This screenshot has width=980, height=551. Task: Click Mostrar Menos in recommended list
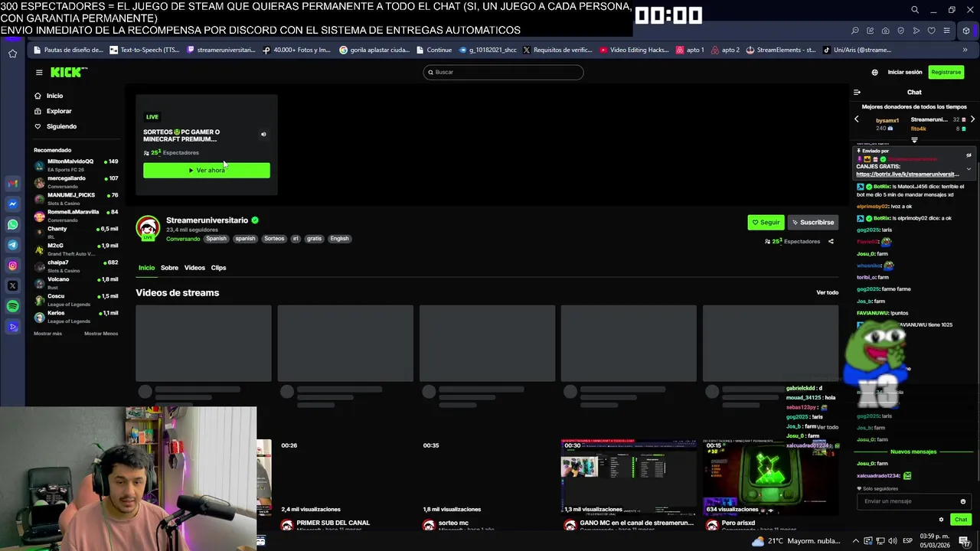[101, 334]
